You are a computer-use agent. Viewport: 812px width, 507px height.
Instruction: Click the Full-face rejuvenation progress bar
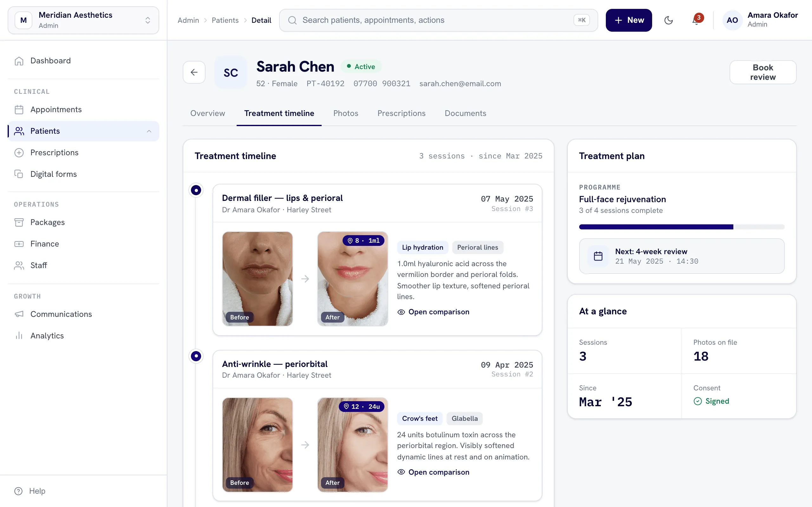coord(681,227)
